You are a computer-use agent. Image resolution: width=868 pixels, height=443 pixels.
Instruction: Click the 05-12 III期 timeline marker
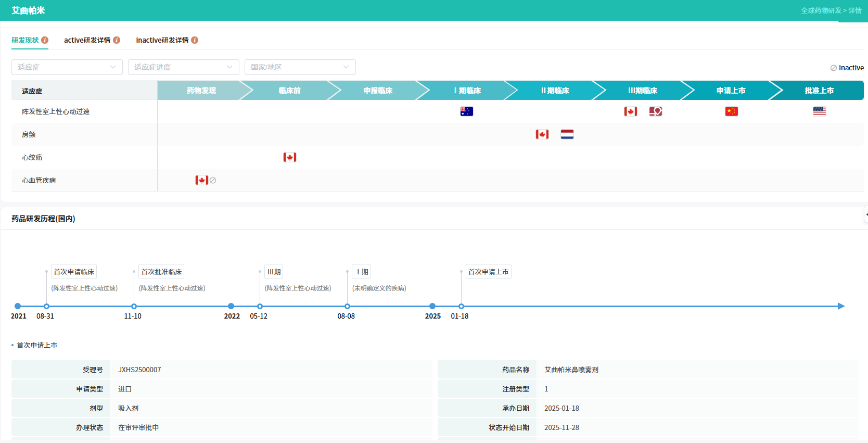click(260, 306)
